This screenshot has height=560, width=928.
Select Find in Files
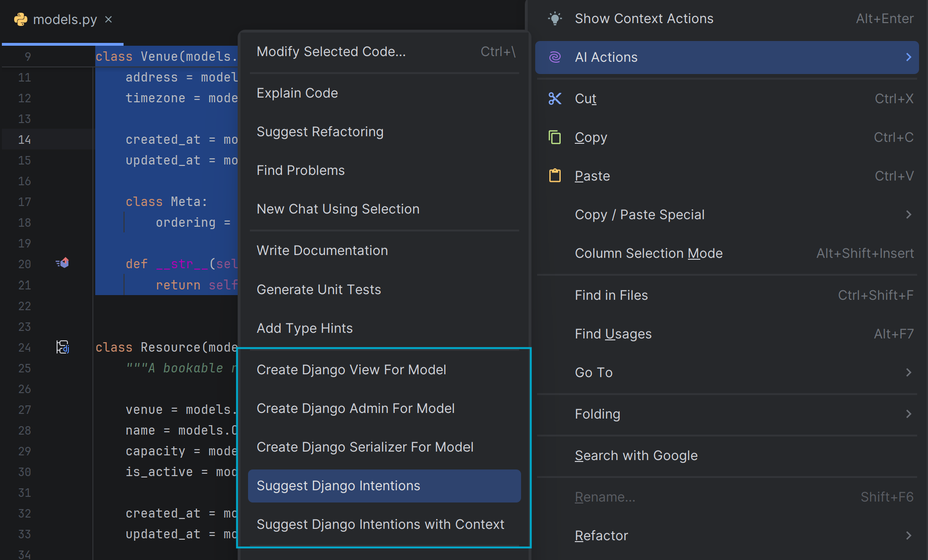click(727, 295)
